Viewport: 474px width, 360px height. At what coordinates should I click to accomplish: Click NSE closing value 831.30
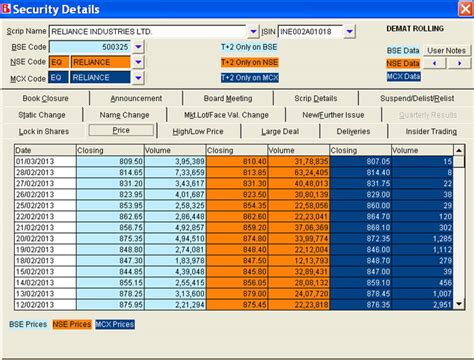point(237,183)
